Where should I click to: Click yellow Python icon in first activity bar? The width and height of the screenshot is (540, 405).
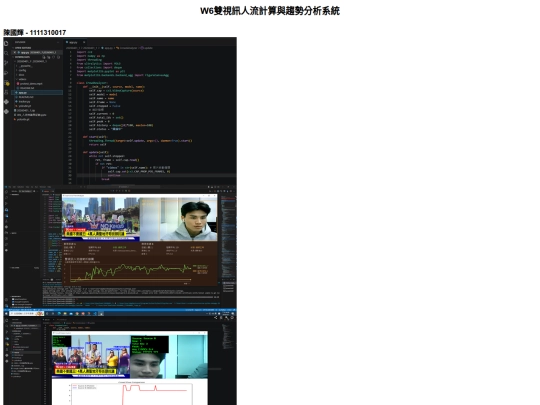click(x=7, y=83)
